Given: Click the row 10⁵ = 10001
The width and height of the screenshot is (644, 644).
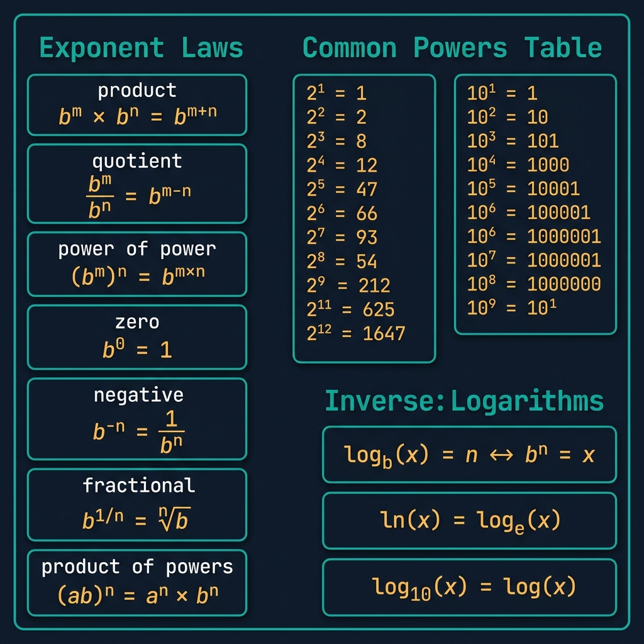Looking at the screenshot, I should click(523, 189).
